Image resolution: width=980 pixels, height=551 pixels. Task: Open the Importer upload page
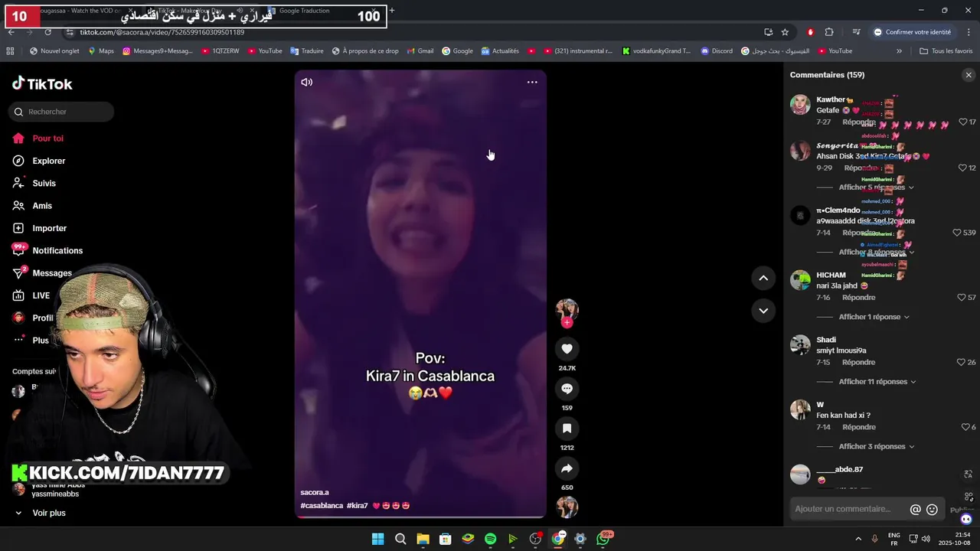49,228
